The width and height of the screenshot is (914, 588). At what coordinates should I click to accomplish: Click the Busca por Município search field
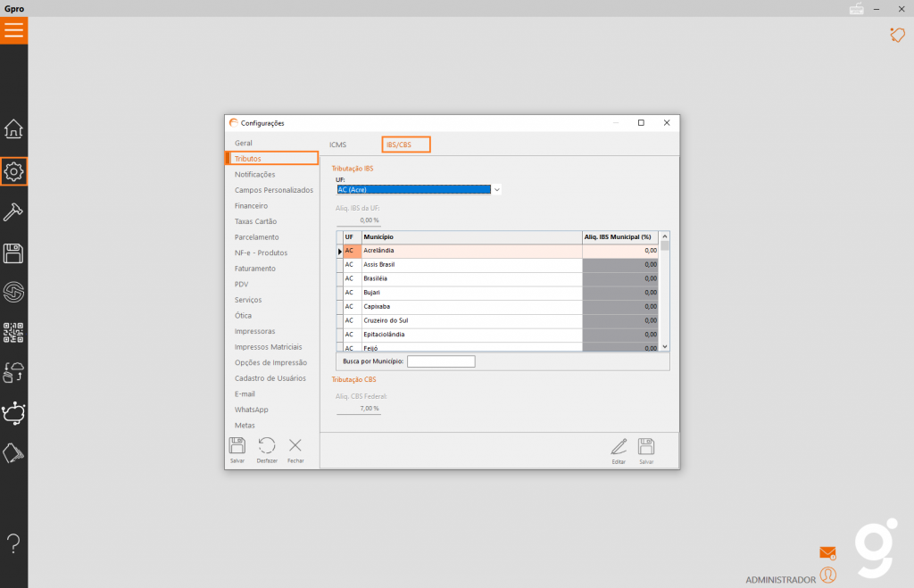[x=441, y=361]
